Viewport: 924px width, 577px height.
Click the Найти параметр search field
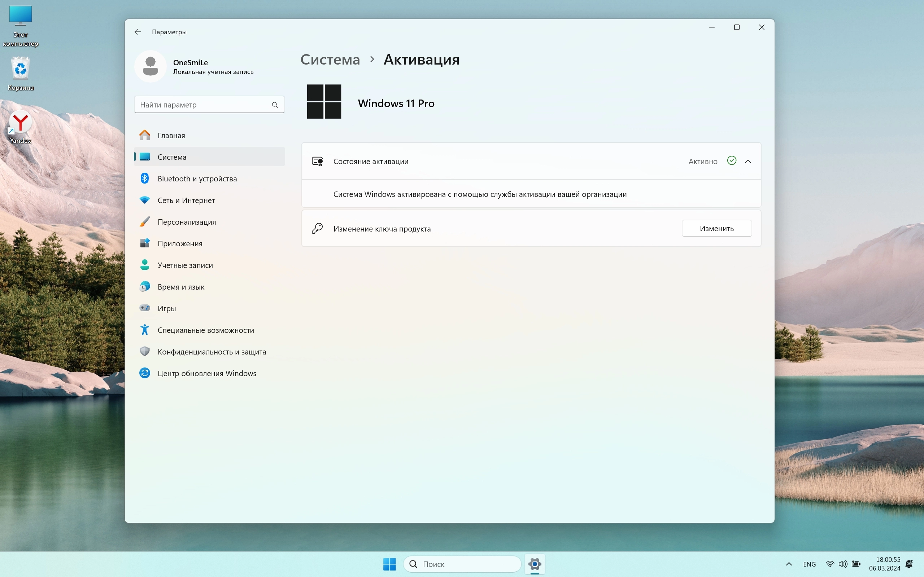[x=202, y=105]
